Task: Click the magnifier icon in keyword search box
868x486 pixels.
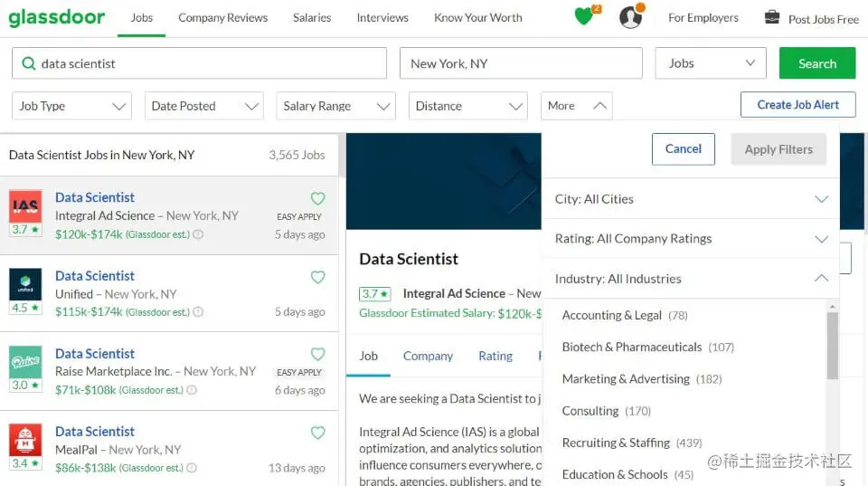Action: (29, 63)
